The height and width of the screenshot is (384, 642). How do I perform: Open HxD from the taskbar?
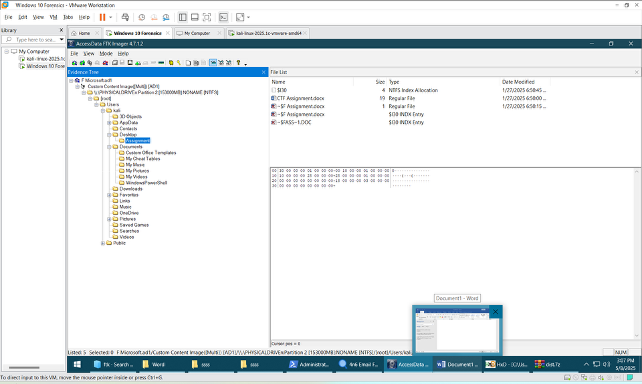coord(506,364)
